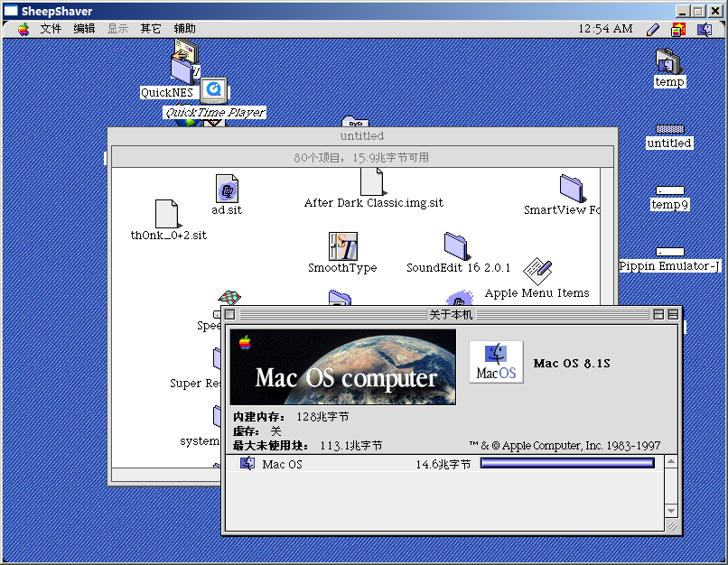
Task: Click the Mac OS computer Earth banner
Action: (343, 367)
